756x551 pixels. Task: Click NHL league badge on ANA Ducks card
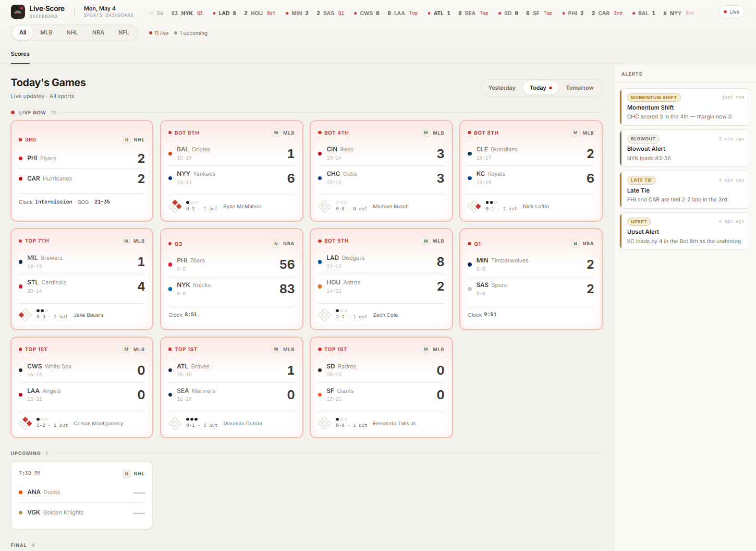(134, 474)
